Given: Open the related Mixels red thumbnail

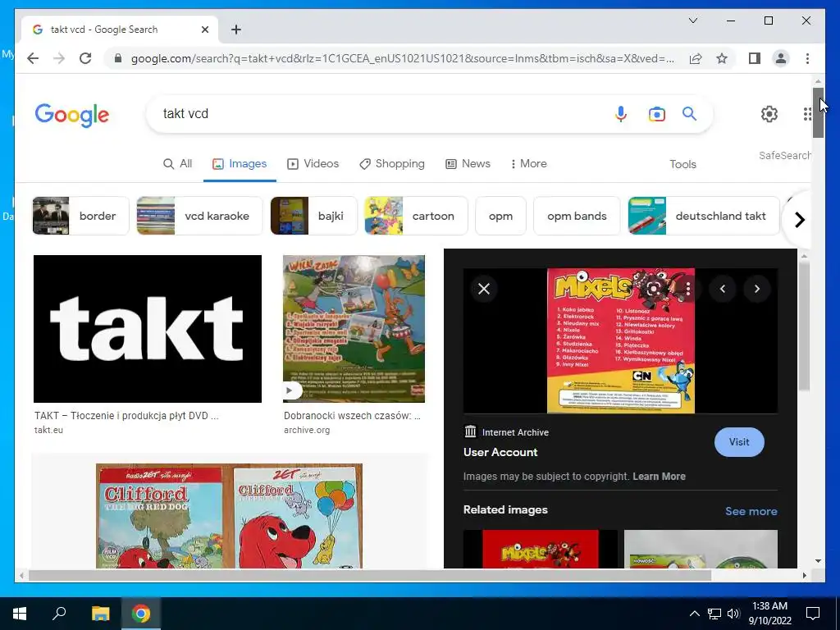Looking at the screenshot, I should pos(541,549).
